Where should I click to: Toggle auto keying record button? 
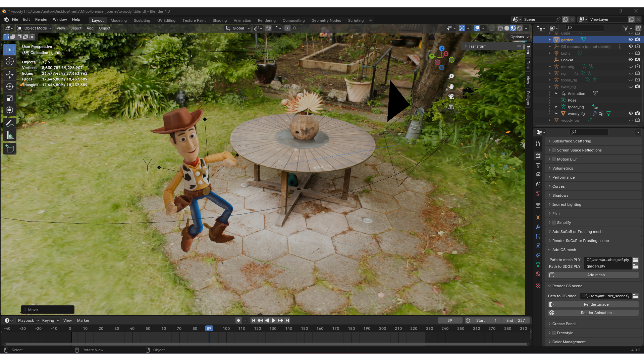(x=238, y=320)
